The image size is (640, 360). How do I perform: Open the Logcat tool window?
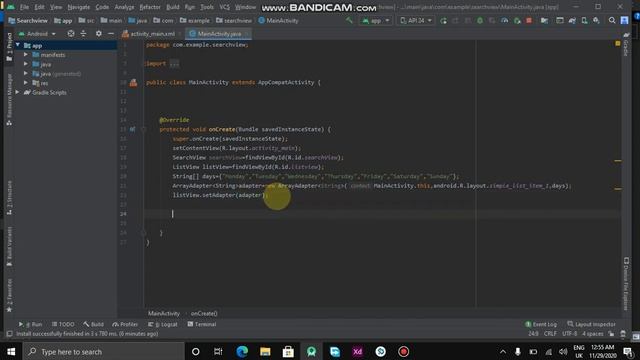pyautogui.click(x=162, y=324)
